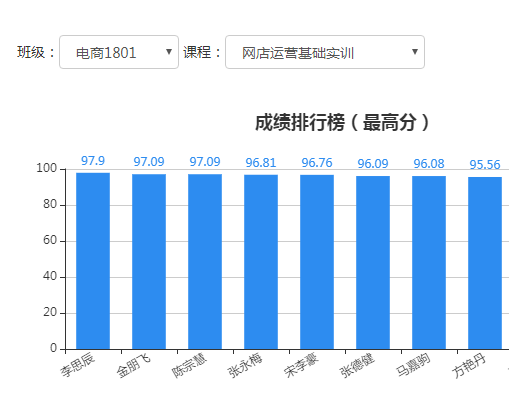Click the 96.81 score label
The height and width of the screenshot is (400, 509).
pyautogui.click(x=261, y=163)
